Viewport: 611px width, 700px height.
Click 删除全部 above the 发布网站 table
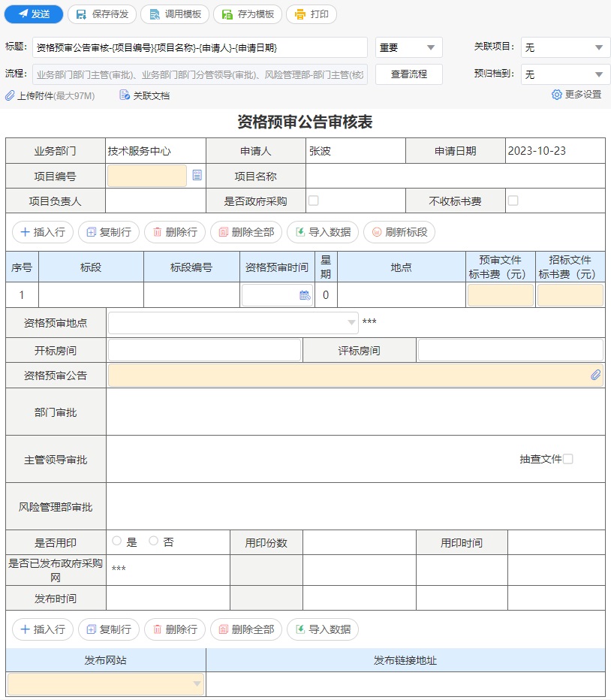246,629
